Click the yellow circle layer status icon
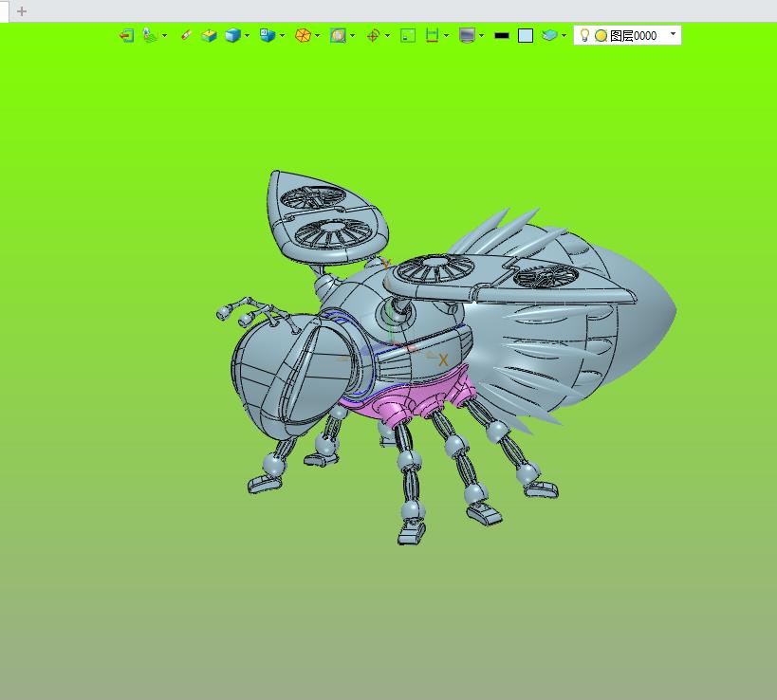This screenshot has width=777, height=700. (601, 36)
